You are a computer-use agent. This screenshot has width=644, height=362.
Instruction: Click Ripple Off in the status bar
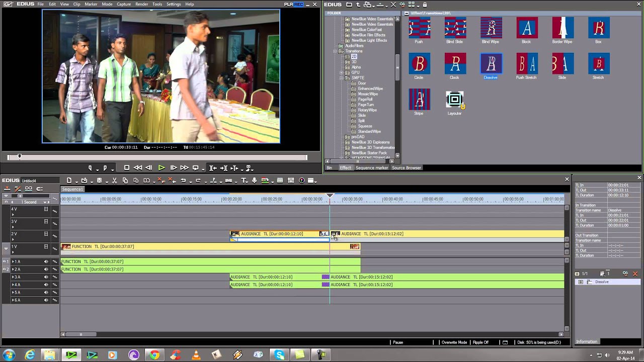tap(480, 342)
